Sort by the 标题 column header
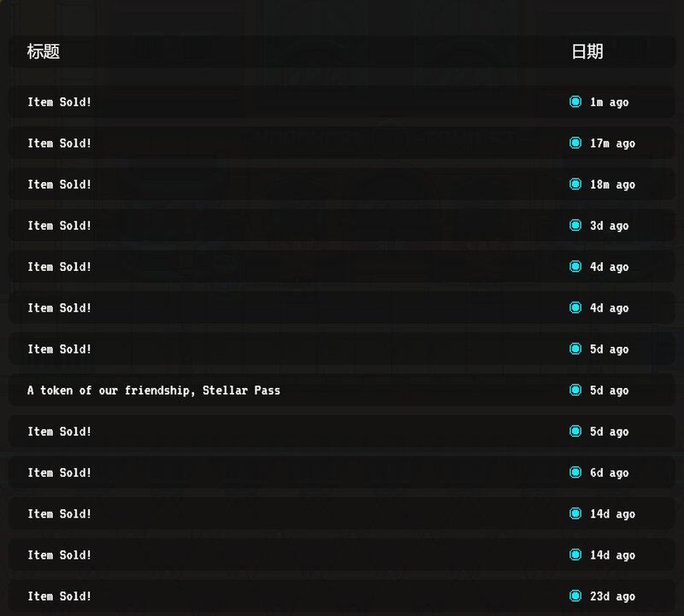684x616 pixels. 44,51
